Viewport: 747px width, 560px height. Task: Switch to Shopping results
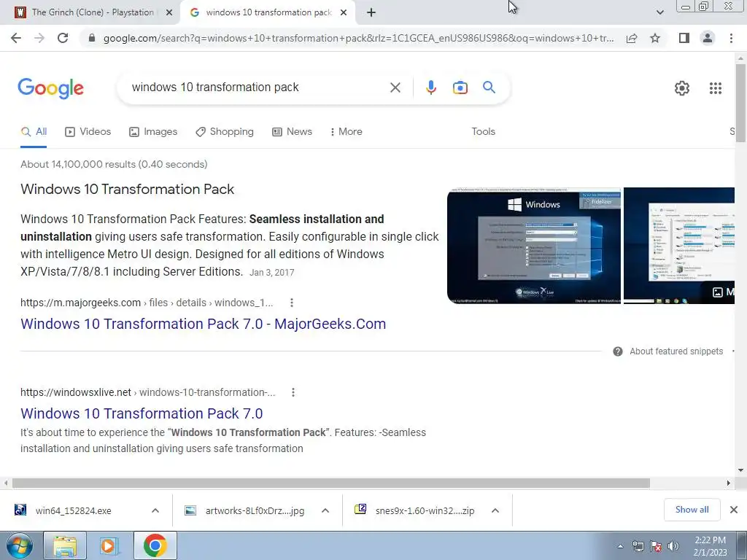(225, 132)
